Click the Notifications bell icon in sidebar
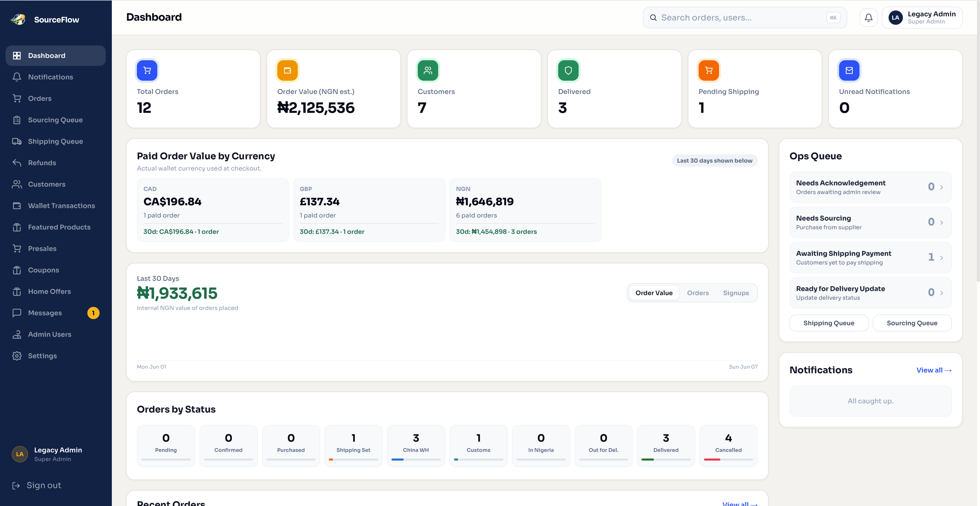Screen dimensions: 980x506 click(17, 77)
